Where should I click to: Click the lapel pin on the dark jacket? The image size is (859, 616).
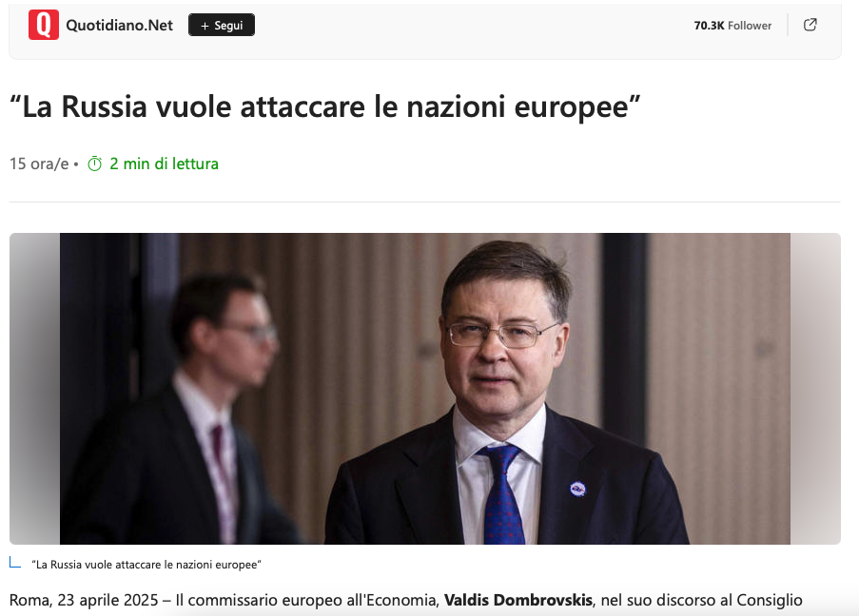[577, 489]
